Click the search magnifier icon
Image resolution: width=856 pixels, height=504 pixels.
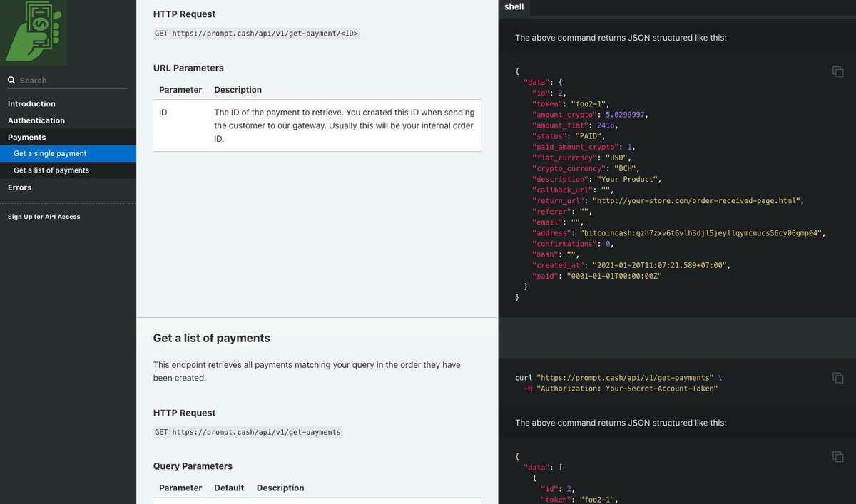click(x=11, y=81)
